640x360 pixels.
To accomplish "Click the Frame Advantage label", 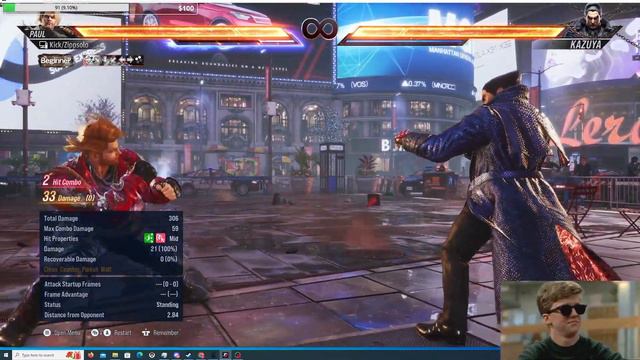I will tap(66, 294).
